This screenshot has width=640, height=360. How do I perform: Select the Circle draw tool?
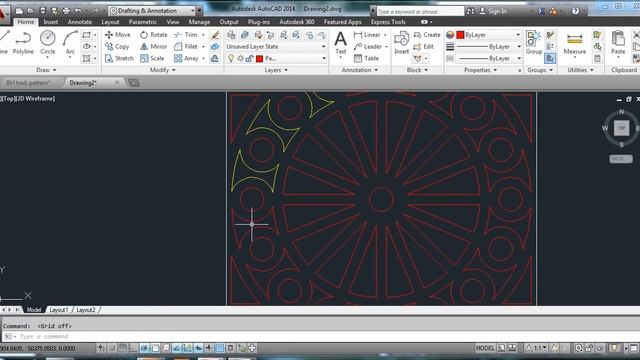tap(48, 43)
